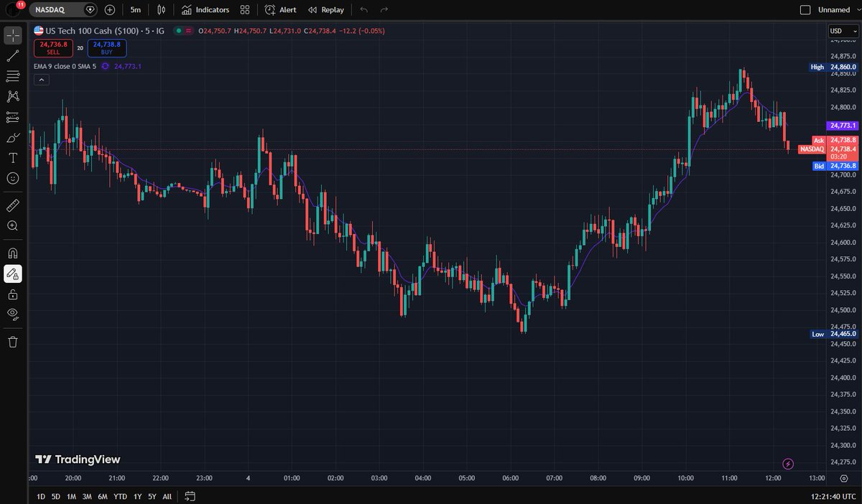Select the 1M date range
Screen dimensions: 862x504
point(72,496)
